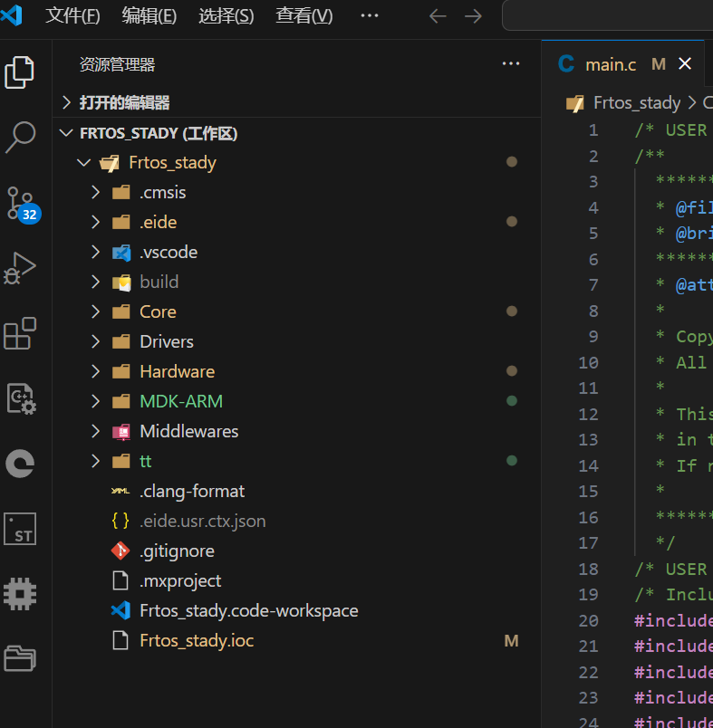Screen dimensions: 713x728
Task: Click the VS Code logo icon
Action: tap(12, 15)
